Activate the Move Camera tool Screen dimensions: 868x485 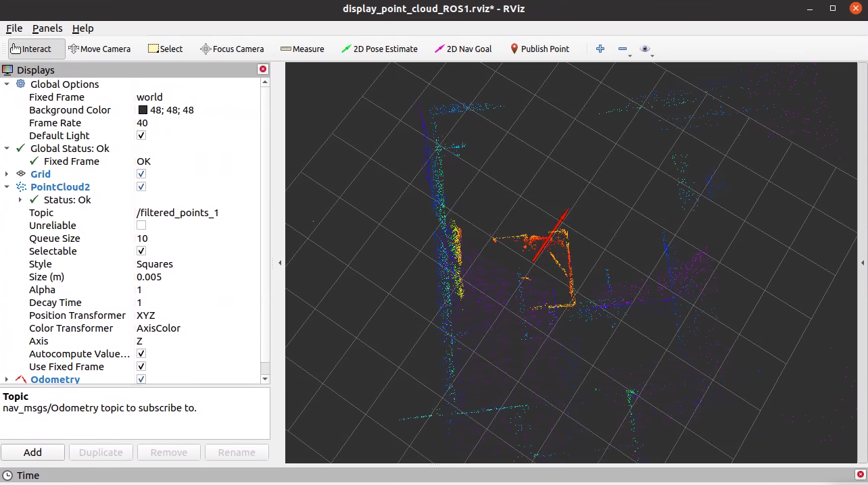(x=99, y=49)
